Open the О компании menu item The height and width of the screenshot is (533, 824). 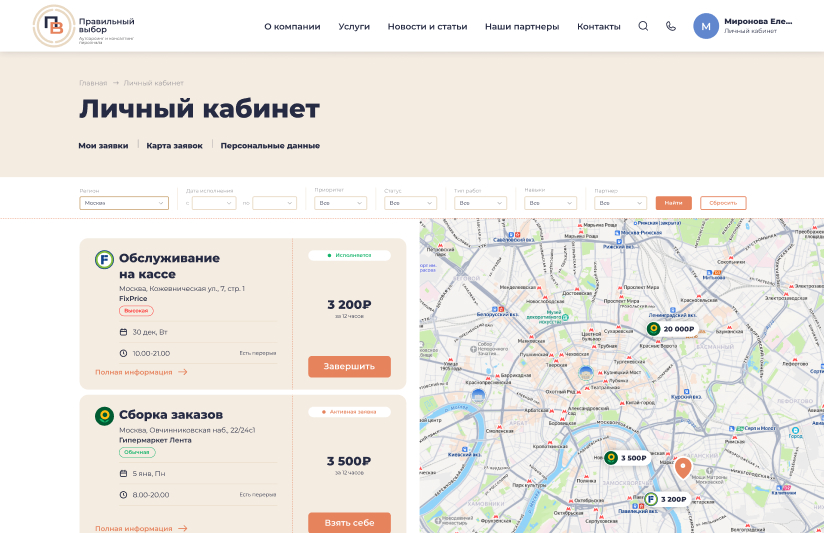point(292,26)
